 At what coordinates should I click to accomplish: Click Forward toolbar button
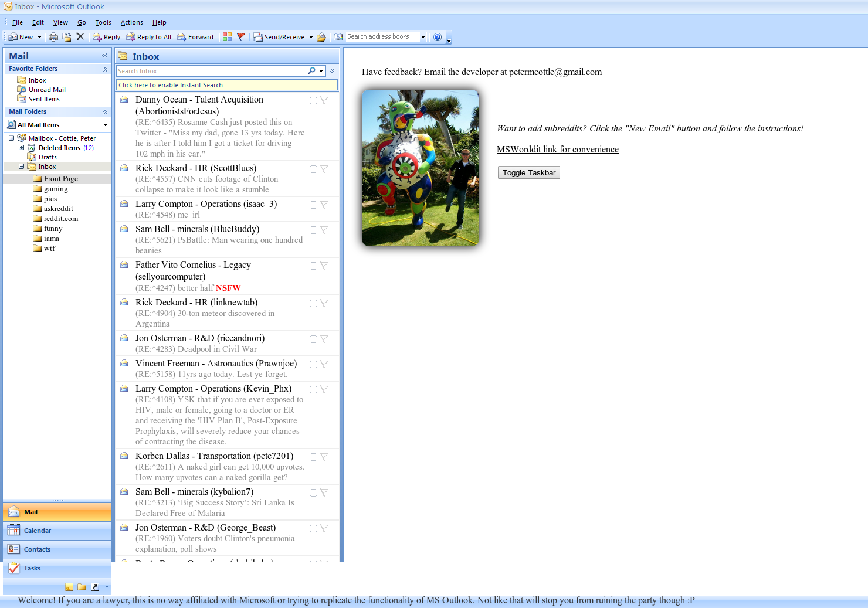click(x=195, y=37)
